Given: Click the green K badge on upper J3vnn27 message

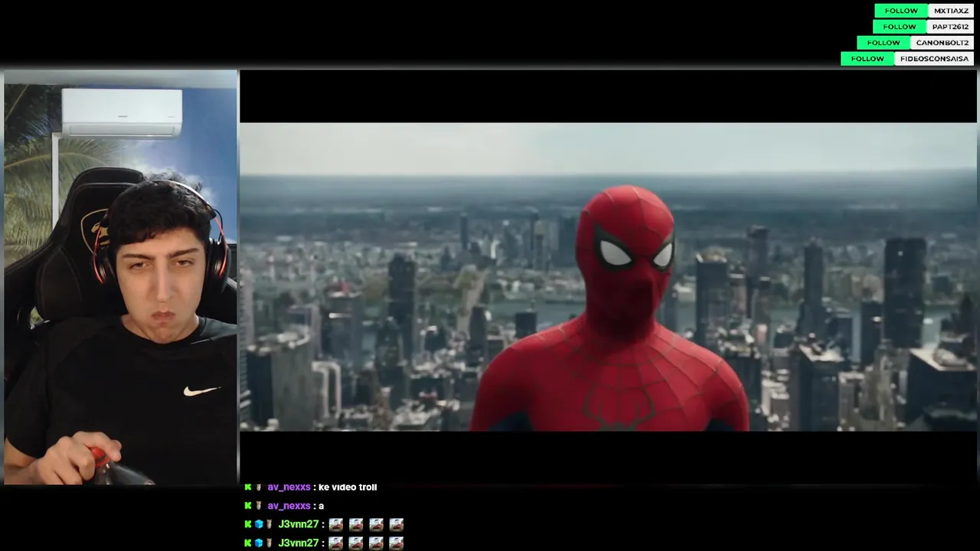Looking at the screenshot, I should [248, 524].
